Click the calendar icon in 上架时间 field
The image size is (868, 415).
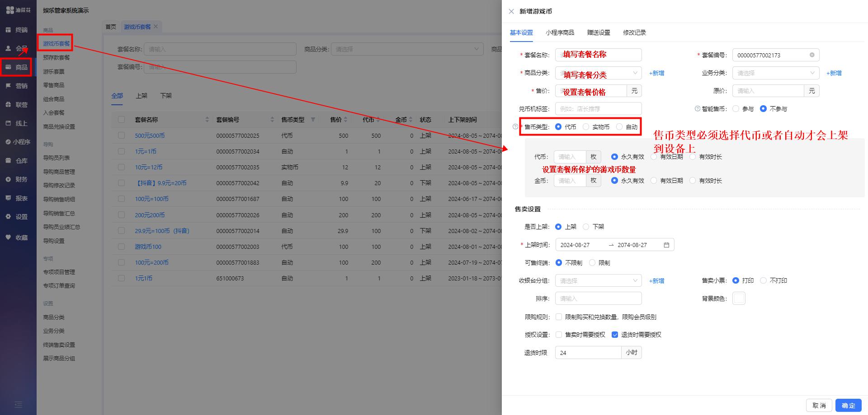tap(666, 245)
